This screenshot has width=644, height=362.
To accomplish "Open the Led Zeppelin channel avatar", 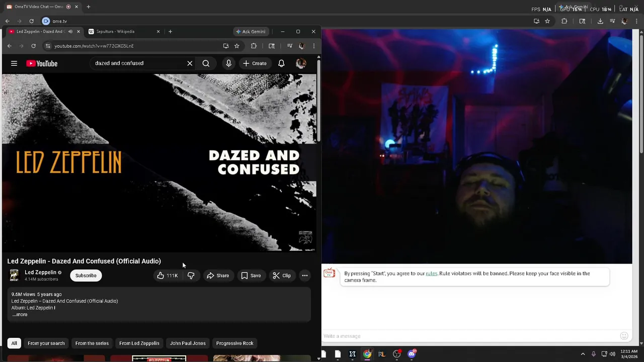I will coord(14,275).
